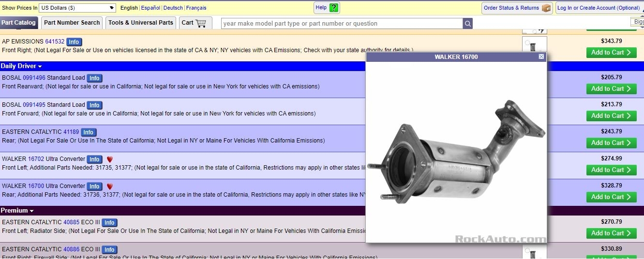Open part number link 16700
The image size is (644, 259).
pos(36,186)
